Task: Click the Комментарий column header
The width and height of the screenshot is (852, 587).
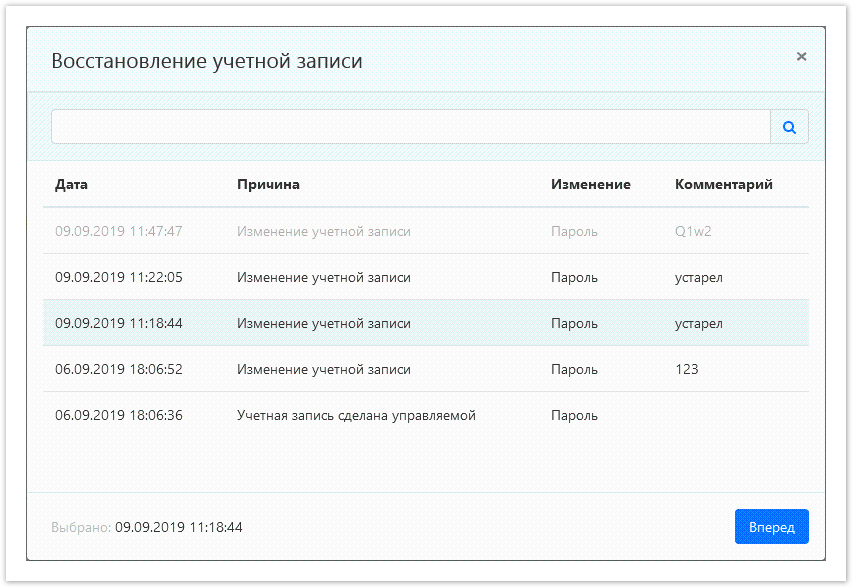Action: pos(723,184)
